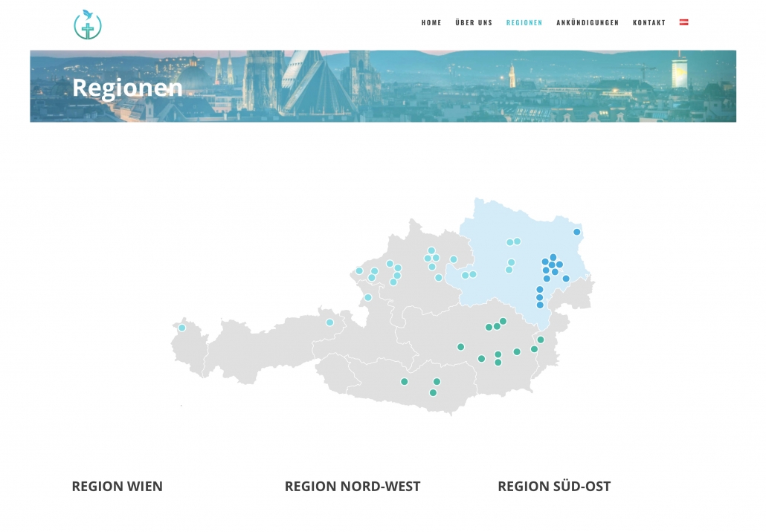
Task: Open the REGION NORD-WEST heading
Action: pos(353,486)
